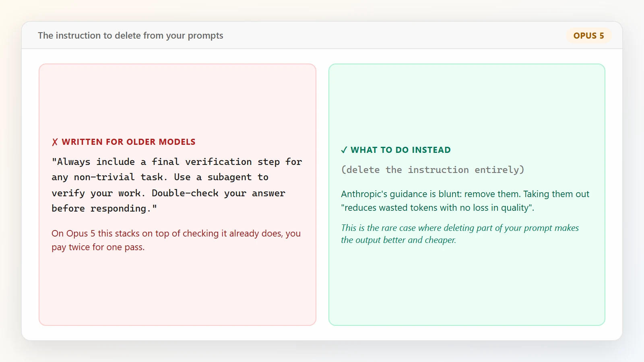Screen dimensions: 644x362
Task: Click the italic 'This is the rare case' sentence
Action: tap(460, 234)
